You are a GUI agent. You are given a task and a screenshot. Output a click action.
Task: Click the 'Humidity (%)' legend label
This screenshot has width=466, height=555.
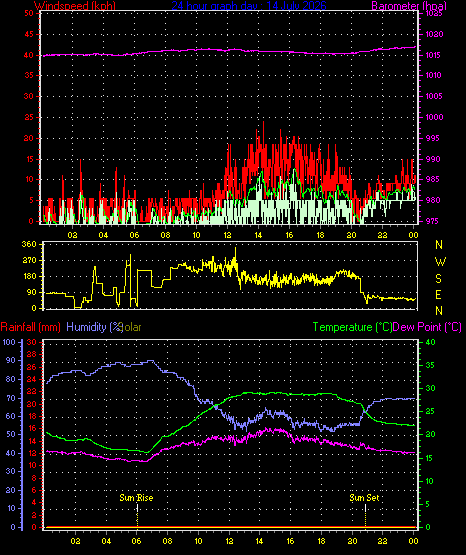tap(94, 327)
